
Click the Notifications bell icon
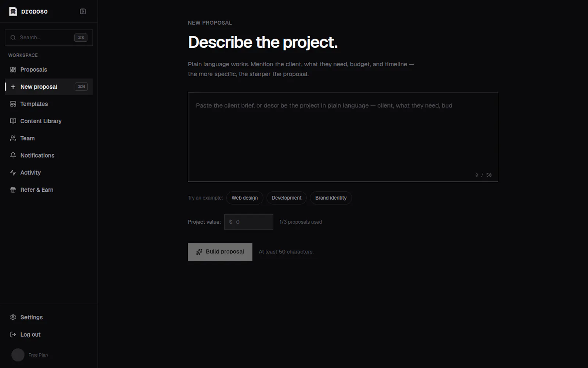(x=13, y=155)
